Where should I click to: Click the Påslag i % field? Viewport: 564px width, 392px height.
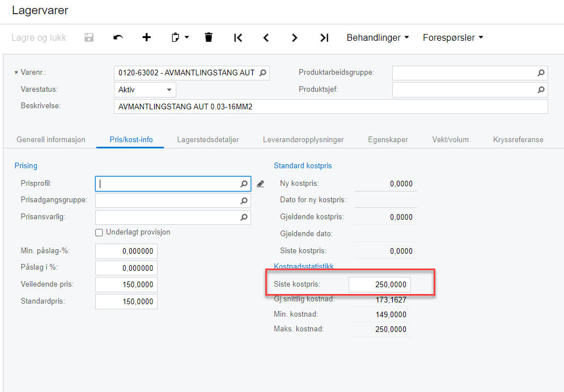point(126,268)
